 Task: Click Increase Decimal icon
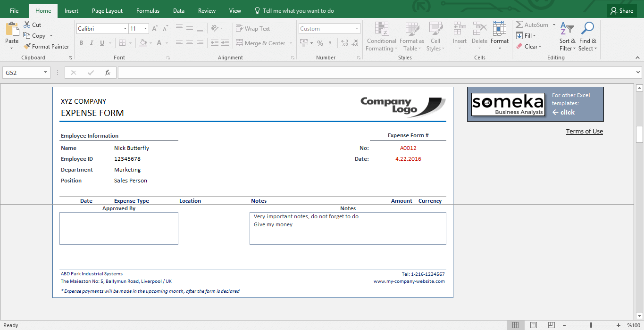click(344, 43)
